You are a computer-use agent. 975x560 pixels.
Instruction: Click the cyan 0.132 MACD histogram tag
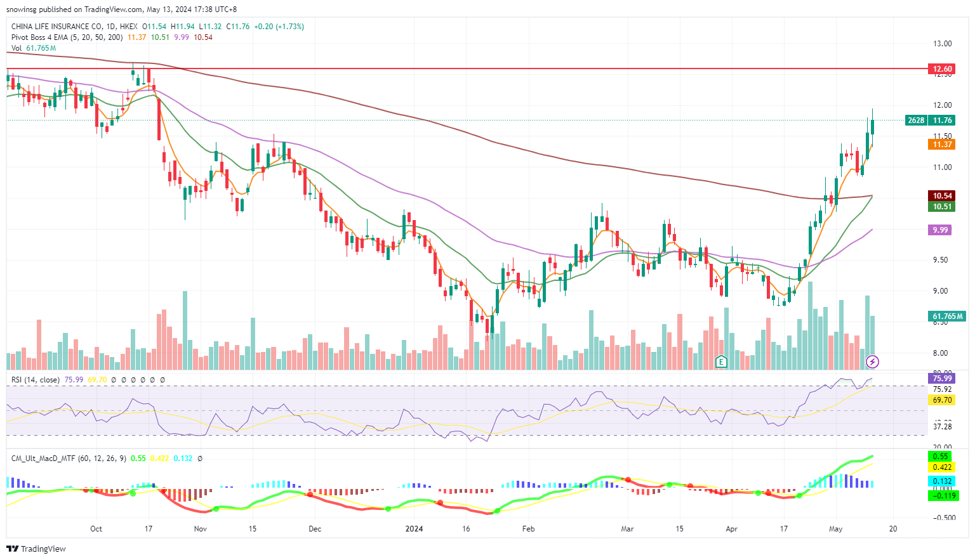tap(942, 481)
